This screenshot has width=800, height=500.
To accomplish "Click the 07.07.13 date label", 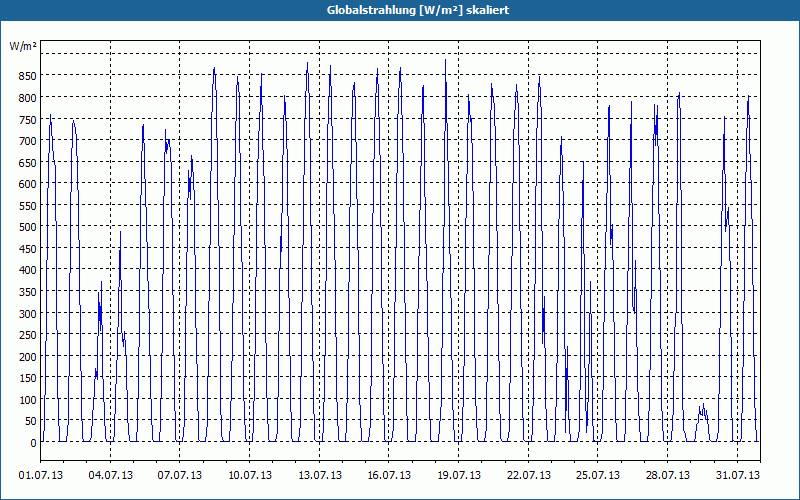I will pos(180,476).
